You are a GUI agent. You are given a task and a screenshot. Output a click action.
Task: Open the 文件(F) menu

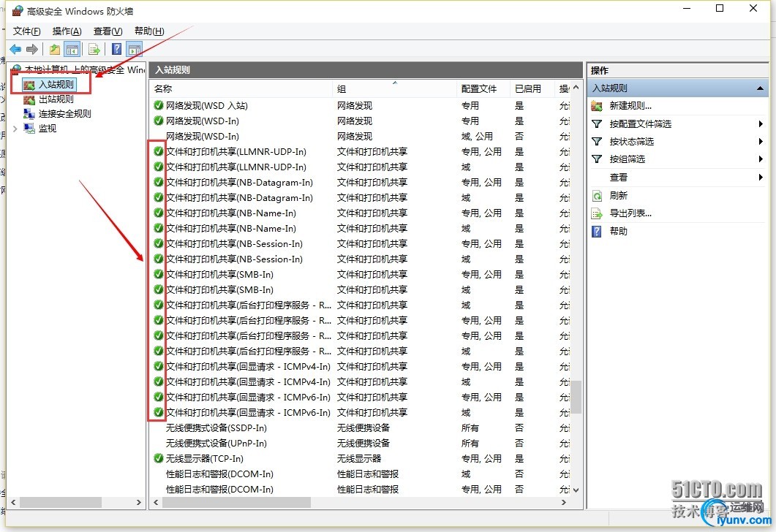click(27, 31)
